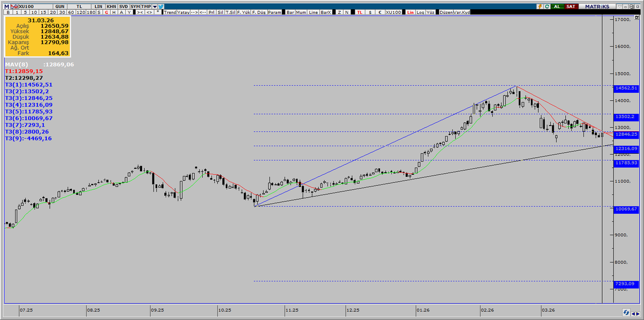
Task: Open the KHN menu in title bar
Action: point(111,6)
